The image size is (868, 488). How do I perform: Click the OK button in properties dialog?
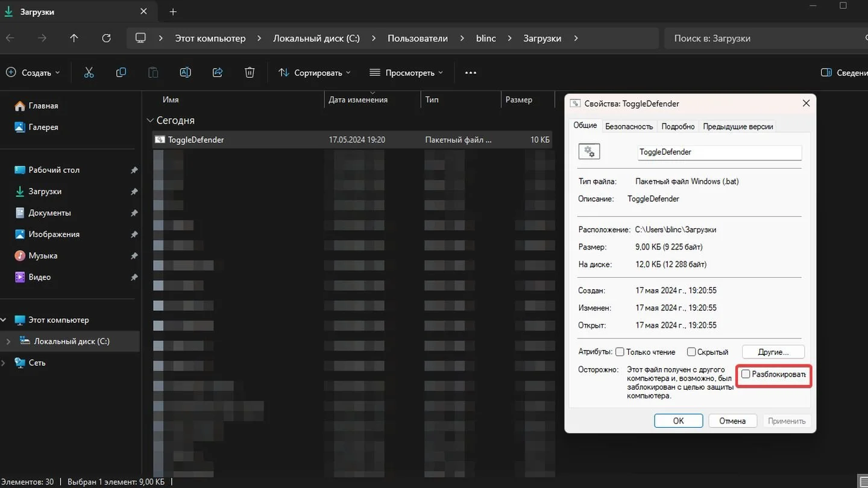(678, 421)
